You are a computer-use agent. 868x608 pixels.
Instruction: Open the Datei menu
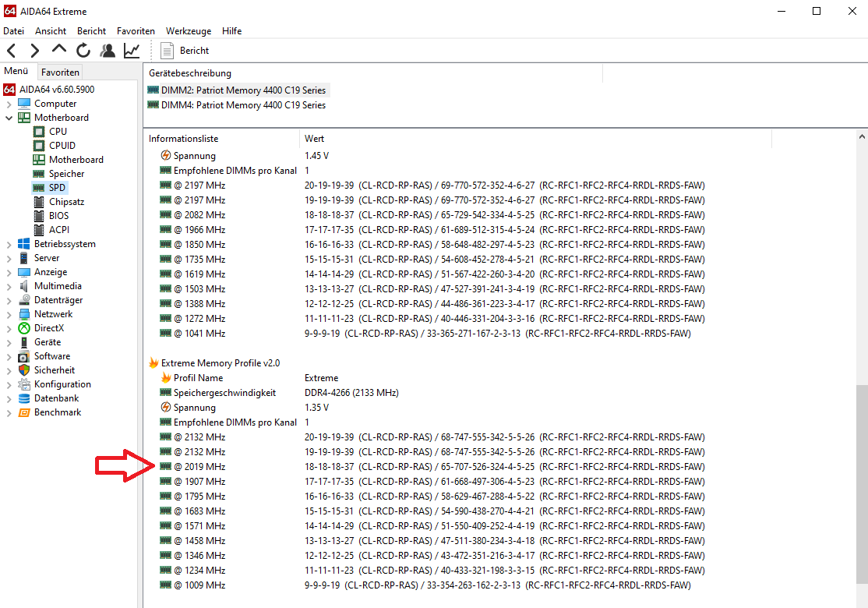(x=14, y=31)
